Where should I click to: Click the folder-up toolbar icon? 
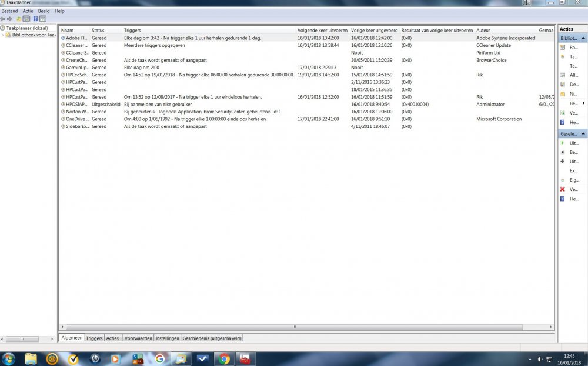[19, 19]
